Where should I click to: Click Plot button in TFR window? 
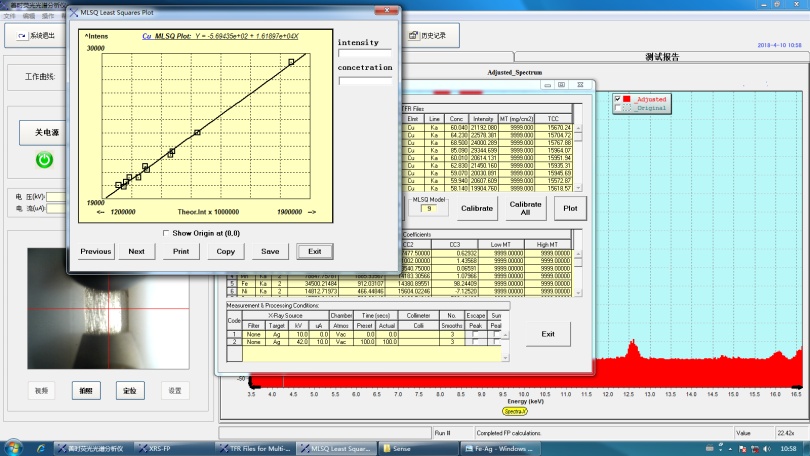[570, 208]
